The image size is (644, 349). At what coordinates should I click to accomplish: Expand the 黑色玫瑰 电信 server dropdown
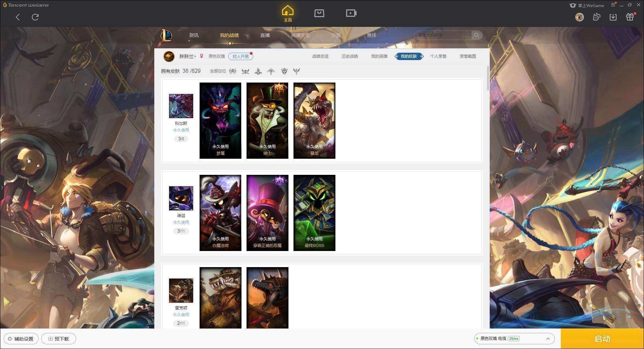tap(514, 339)
